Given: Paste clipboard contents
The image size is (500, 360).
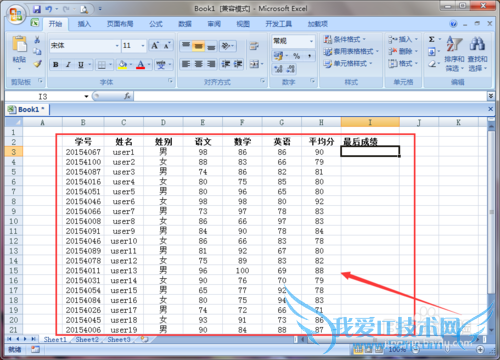Looking at the screenshot, I should 19,53.
